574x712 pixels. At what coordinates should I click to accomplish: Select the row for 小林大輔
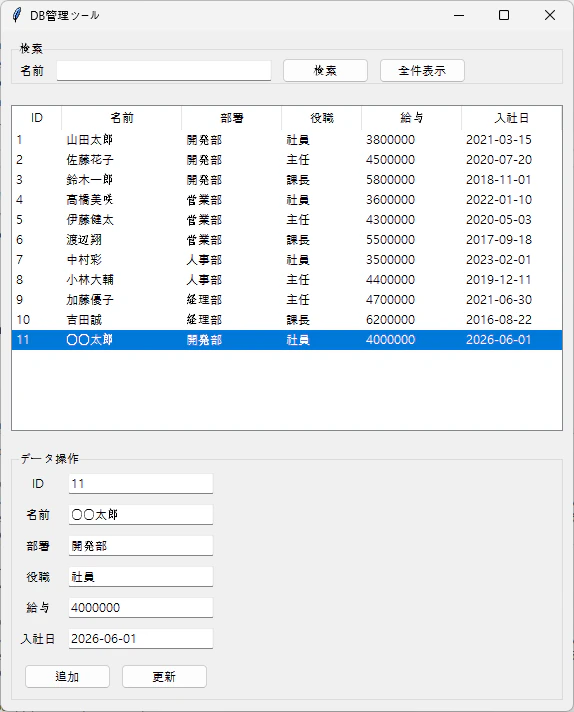tap(287, 280)
